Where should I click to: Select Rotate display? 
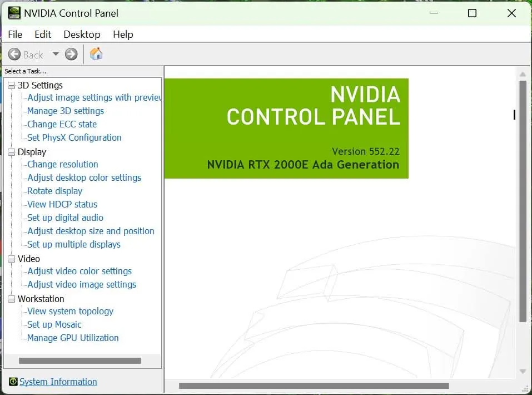pos(54,191)
